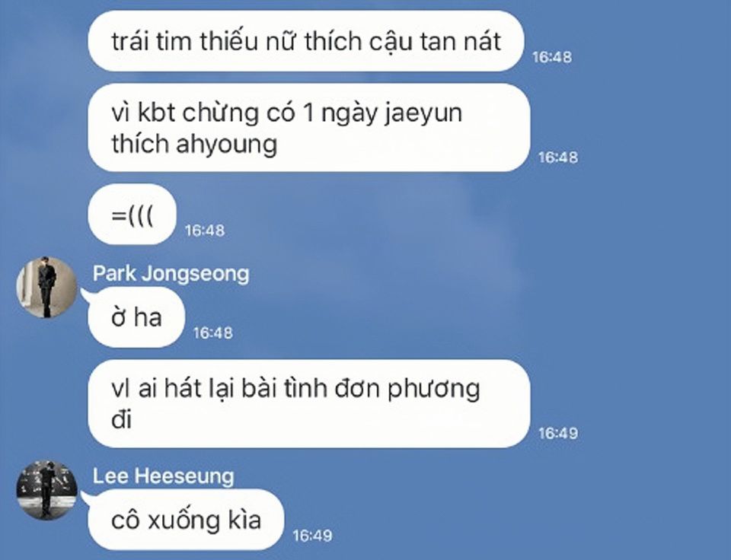Select the 'cô xuống kìa' message bubble
Viewport: 731px width, 560px height.
tap(186, 520)
